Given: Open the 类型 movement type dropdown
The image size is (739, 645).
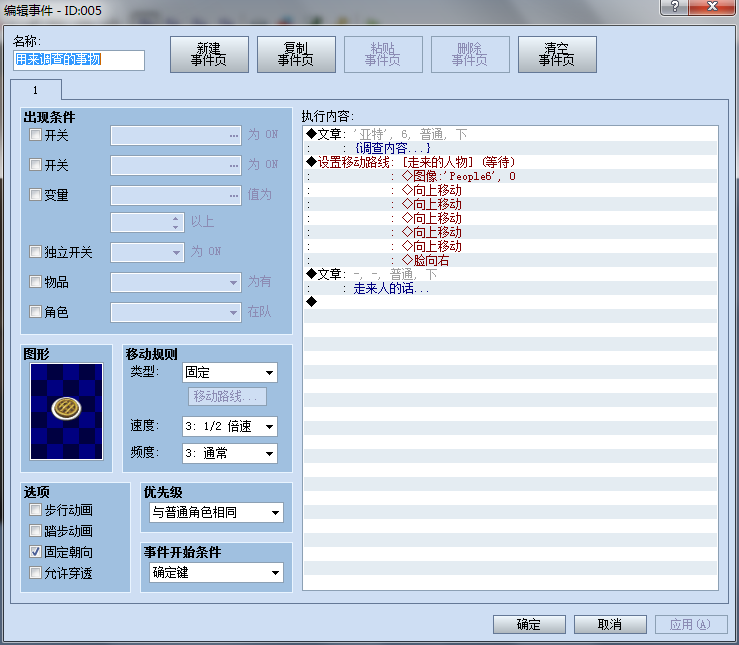Looking at the screenshot, I should 230,373.
